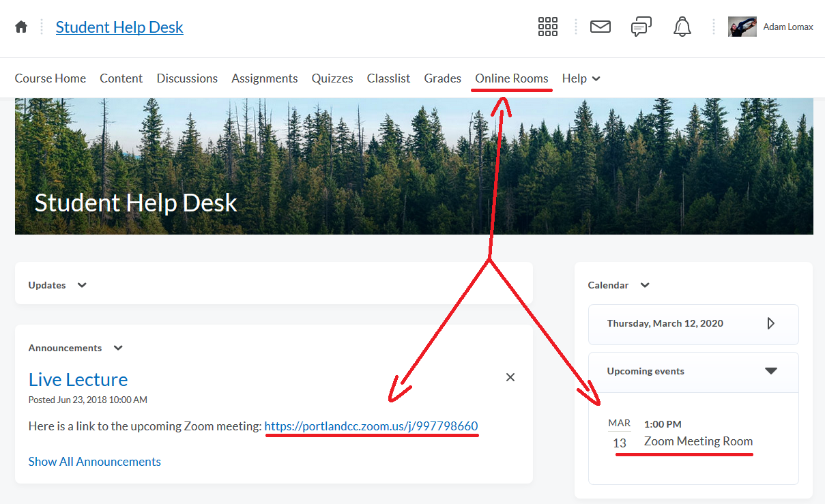This screenshot has height=504, width=825.
Task: Open the Grades tab
Action: [x=442, y=78]
